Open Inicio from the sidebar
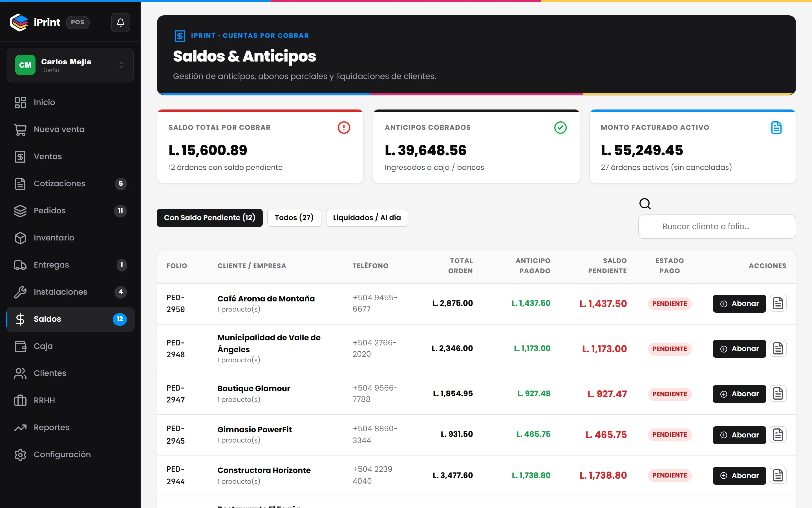Viewport: 812px width, 508px height. coord(70,102)
